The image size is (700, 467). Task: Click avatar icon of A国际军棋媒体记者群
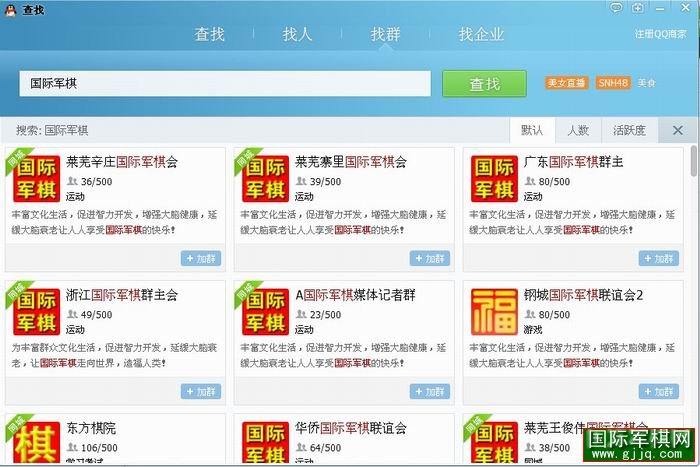pos(266,310)
